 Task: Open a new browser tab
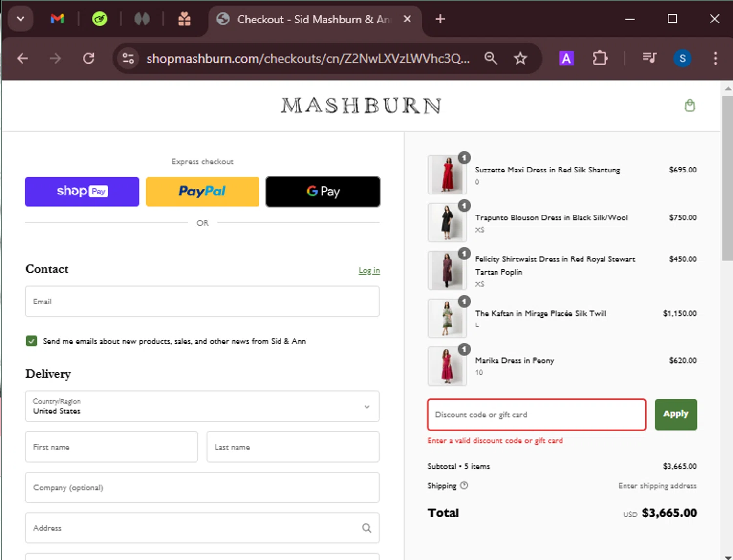click(x=440, y=19)
